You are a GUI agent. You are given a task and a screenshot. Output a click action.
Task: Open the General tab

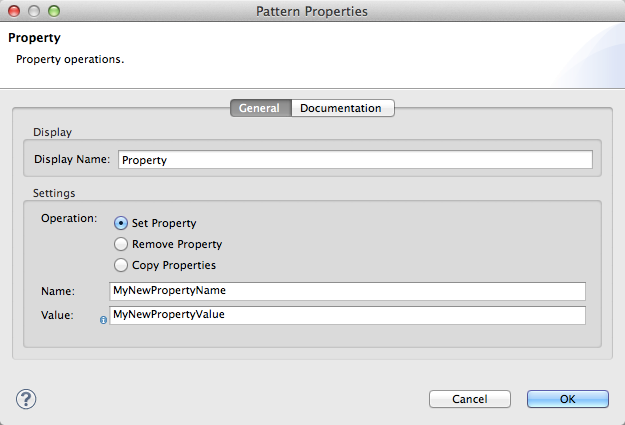pos(259,108)
